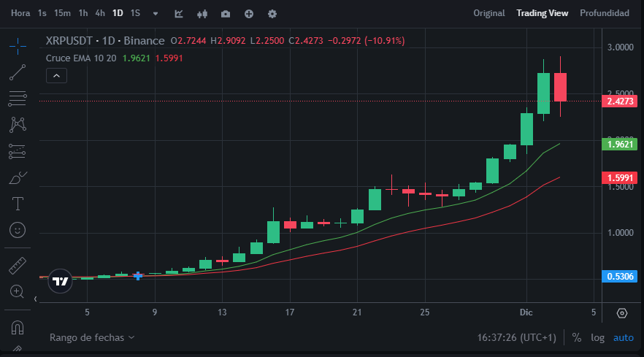Open price scale settings hexagon icon
The width and height of the screenshot is (644, 357).
[x=622, y=313]
